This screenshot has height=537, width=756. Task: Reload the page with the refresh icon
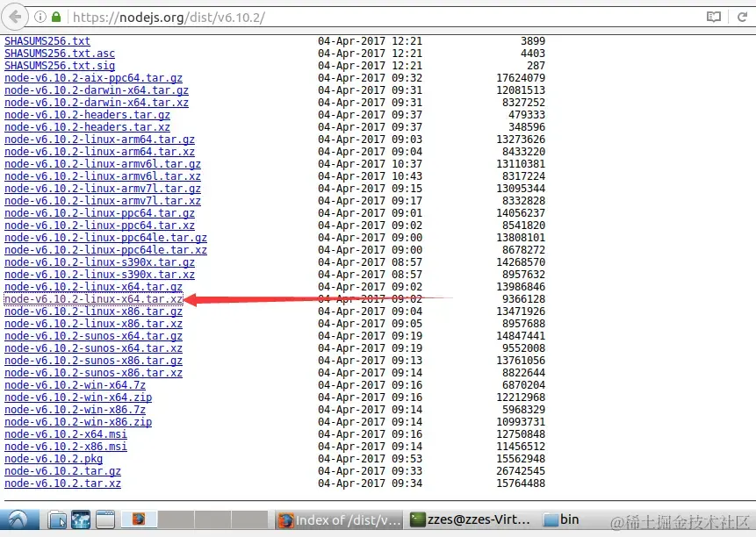[x=742, y=18]
